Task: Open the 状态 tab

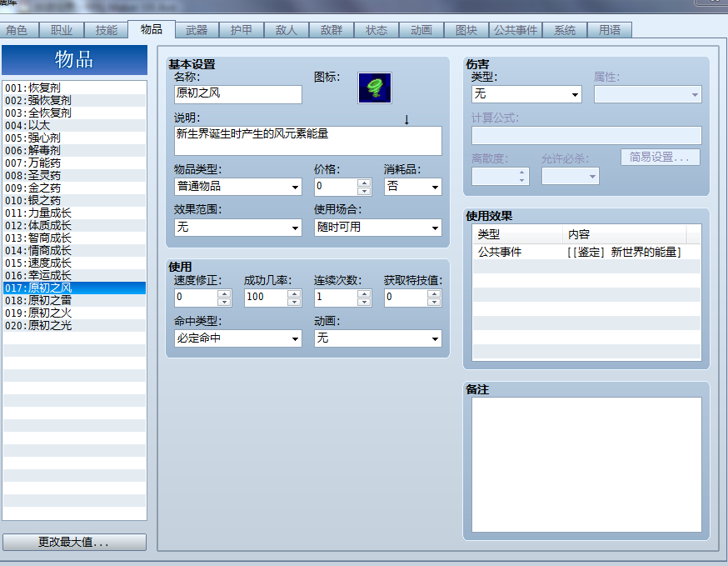Action: (x=376, y=30)
